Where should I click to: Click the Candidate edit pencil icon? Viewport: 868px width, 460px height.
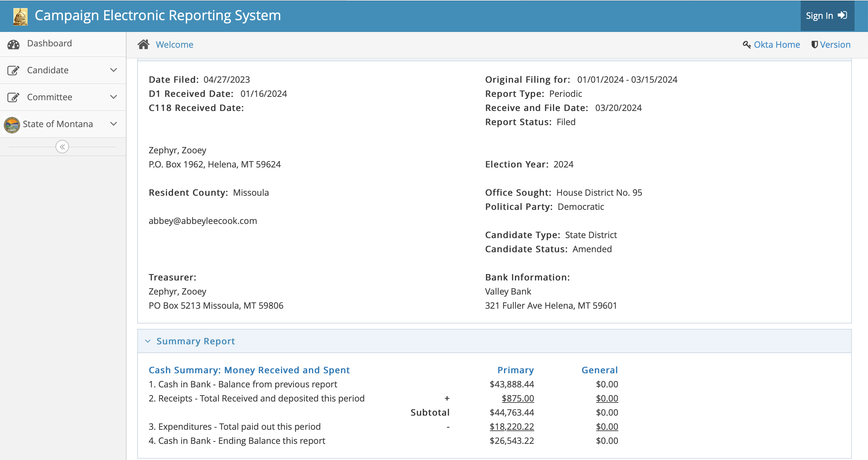point(13,70)
